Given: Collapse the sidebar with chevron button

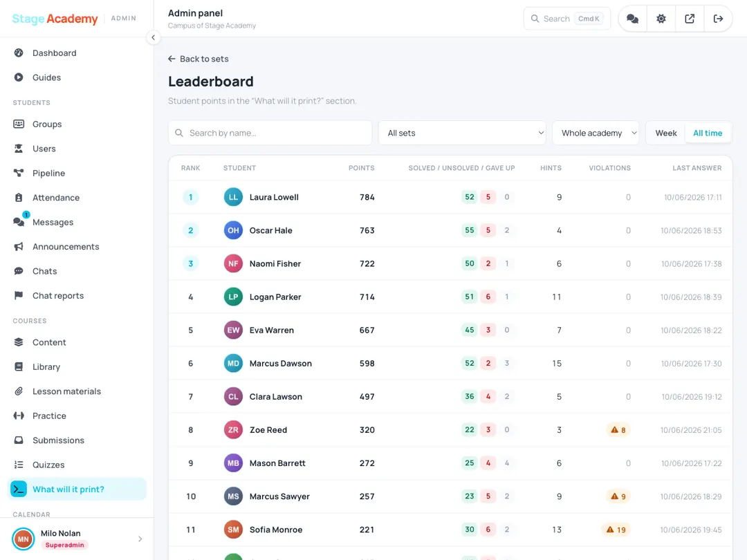Looking at the screenshot, I should tap(153, 37).
